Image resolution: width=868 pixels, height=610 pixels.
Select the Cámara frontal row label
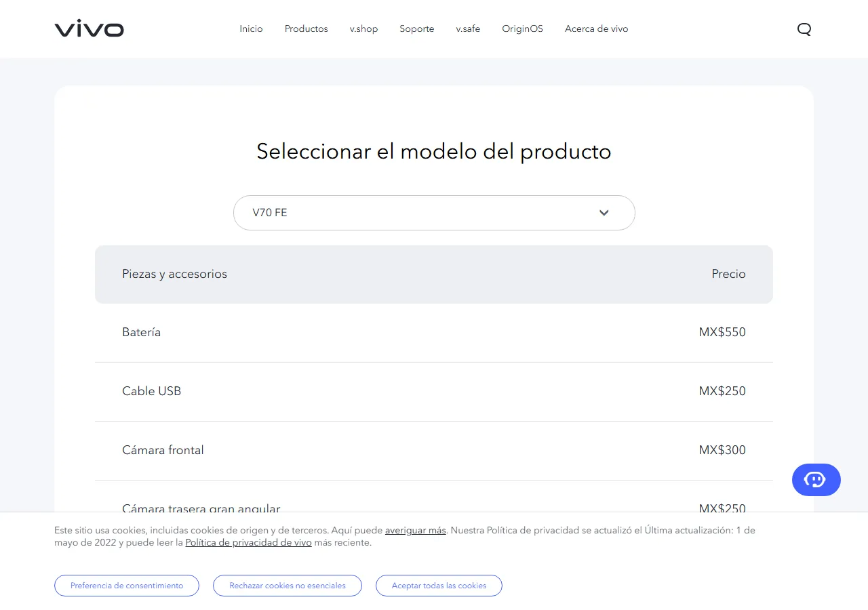click(163, 450)
